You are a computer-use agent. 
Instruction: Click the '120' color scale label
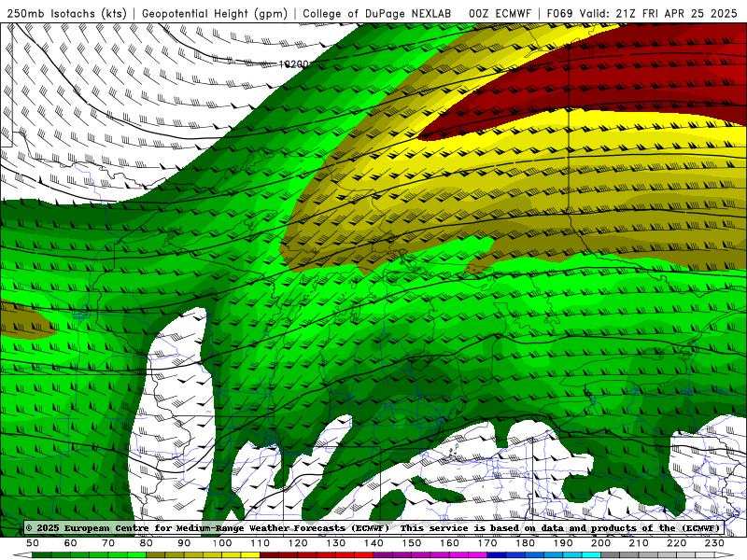pyautogui.click(x=298, y=543)
